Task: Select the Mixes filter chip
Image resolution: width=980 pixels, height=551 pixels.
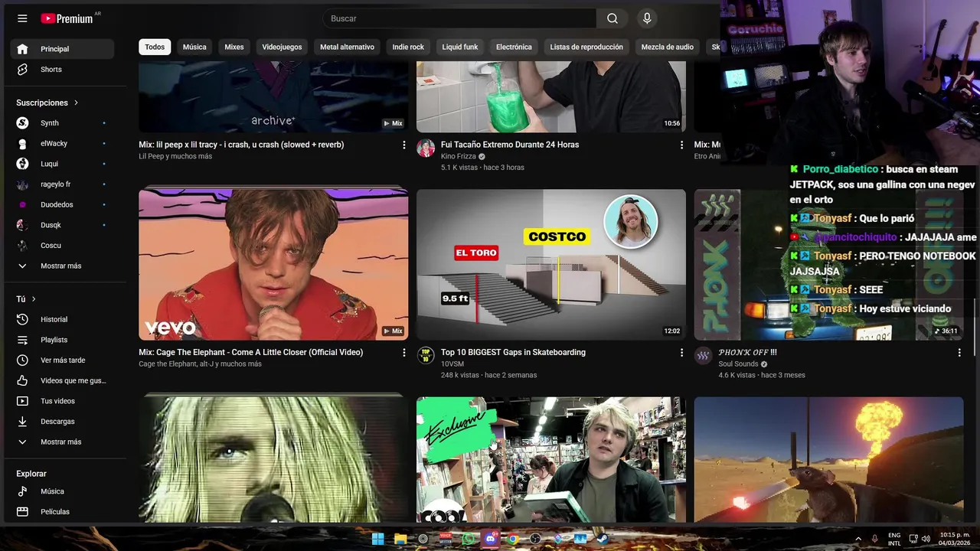Action: click(x=234, y=47)
